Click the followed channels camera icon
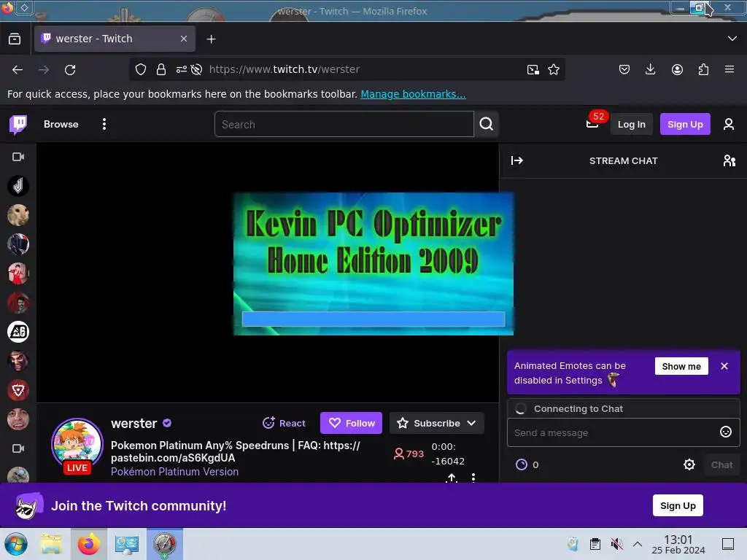 pyautogui.click(x=18, y=157)
